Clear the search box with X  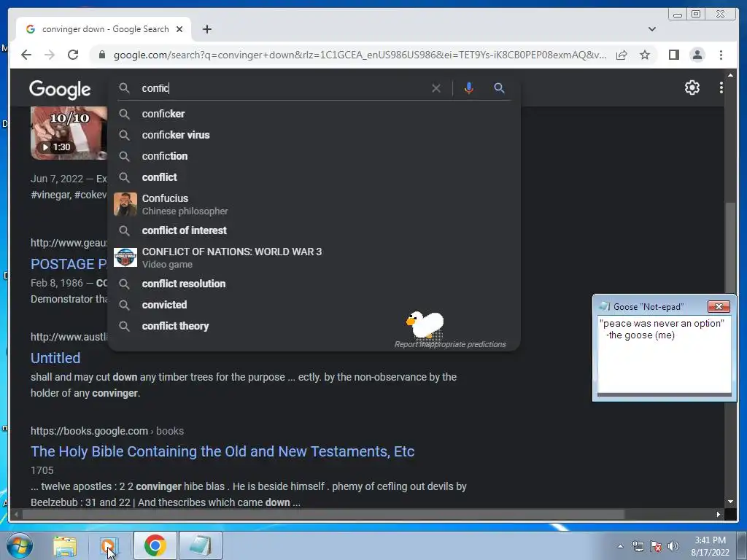[436, 88]
